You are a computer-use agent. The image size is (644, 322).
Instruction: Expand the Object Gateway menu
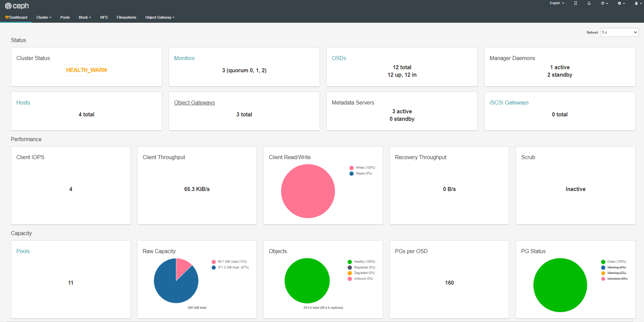[x=160, y=17]
